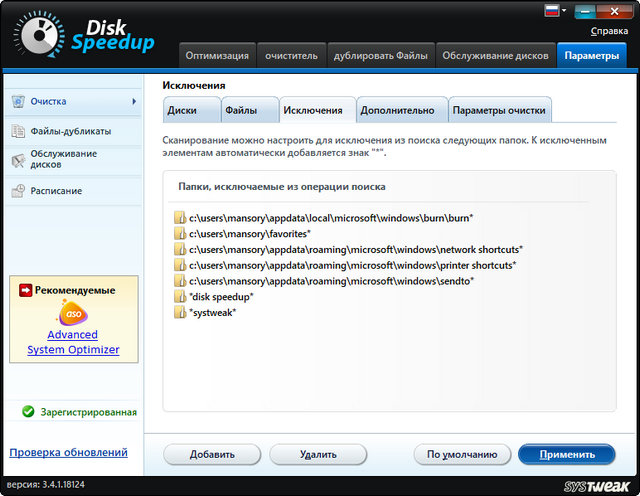Click the blue Применить button
The width and height of the screenshot is (640, 496).
point(568,454)
